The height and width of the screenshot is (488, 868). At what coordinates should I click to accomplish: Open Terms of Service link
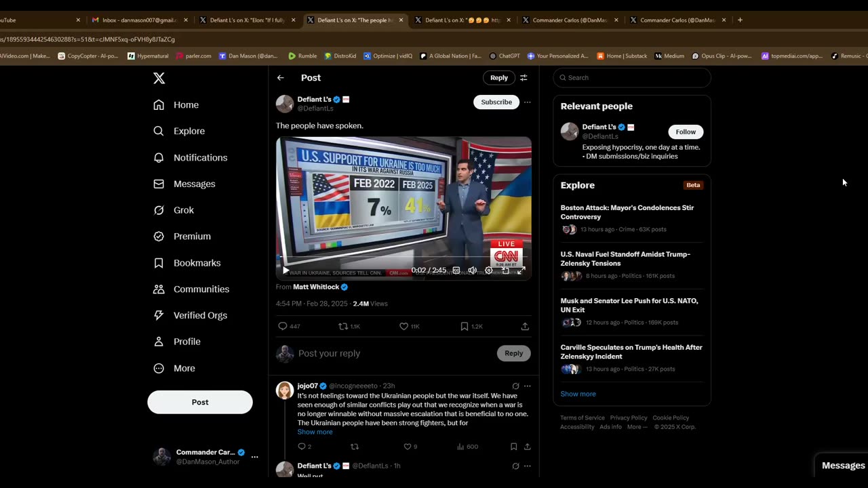tap(582, 418)
